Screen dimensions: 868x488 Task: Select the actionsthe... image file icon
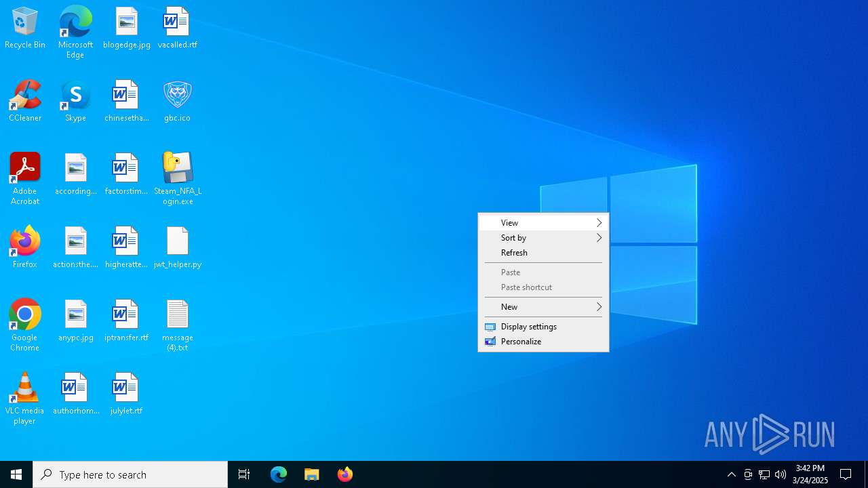coord(75,248)
